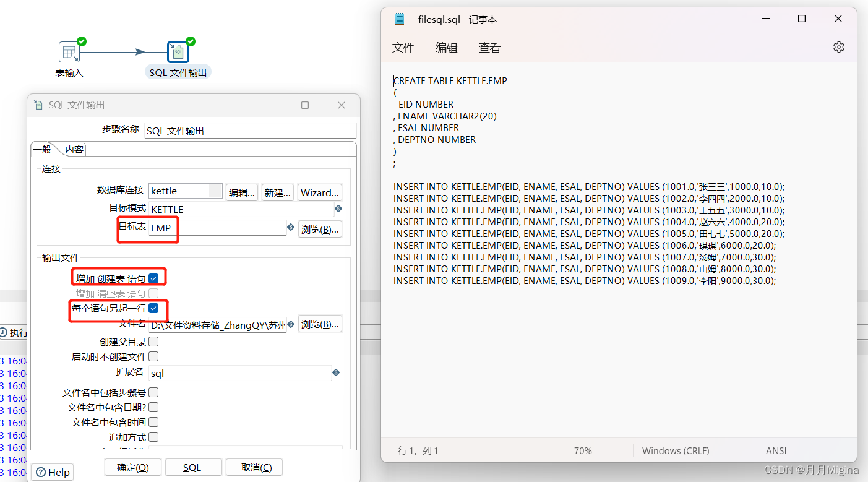Toggle 增加 创建表 语句 checkbox

click(x=153, y=278)
